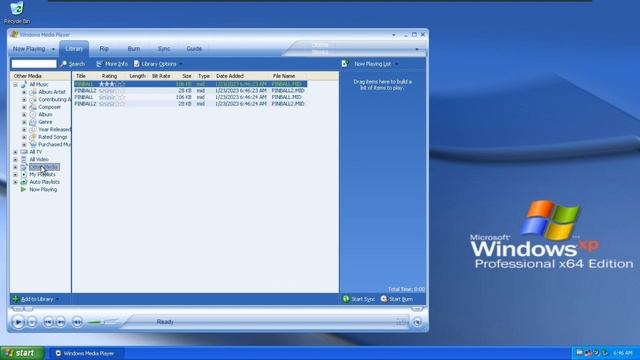Select Auto Playlists tree item

[x=44, y=182]
